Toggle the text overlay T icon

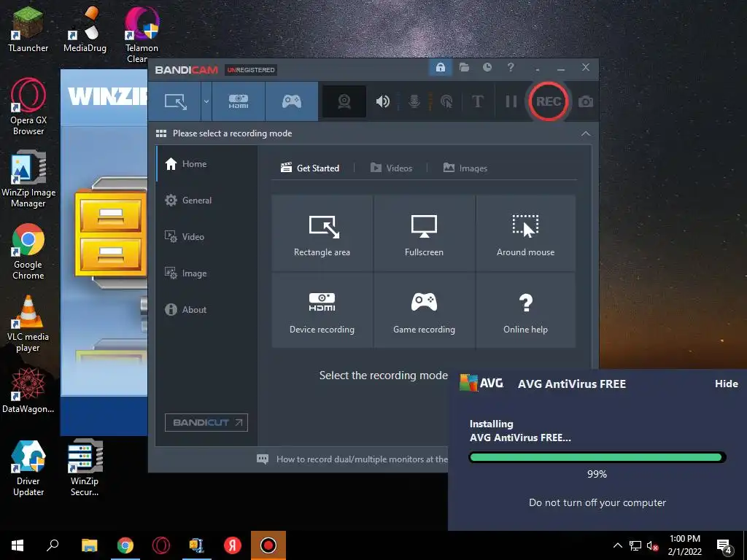[x=477, y=101]
